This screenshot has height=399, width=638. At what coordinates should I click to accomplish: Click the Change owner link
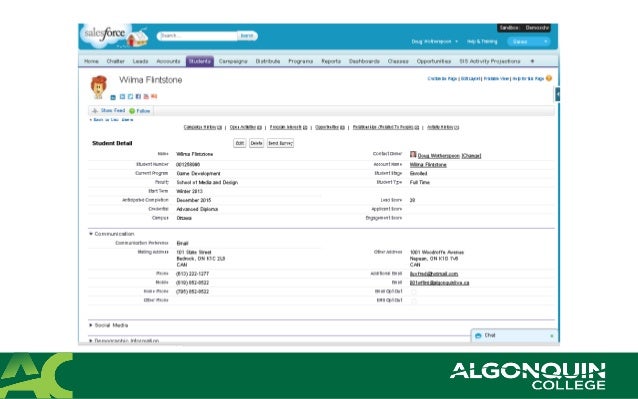coord(471,156)
